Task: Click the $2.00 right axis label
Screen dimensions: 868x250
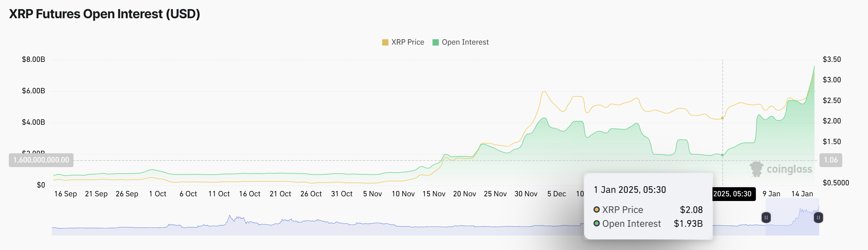Action: point(832,121)
